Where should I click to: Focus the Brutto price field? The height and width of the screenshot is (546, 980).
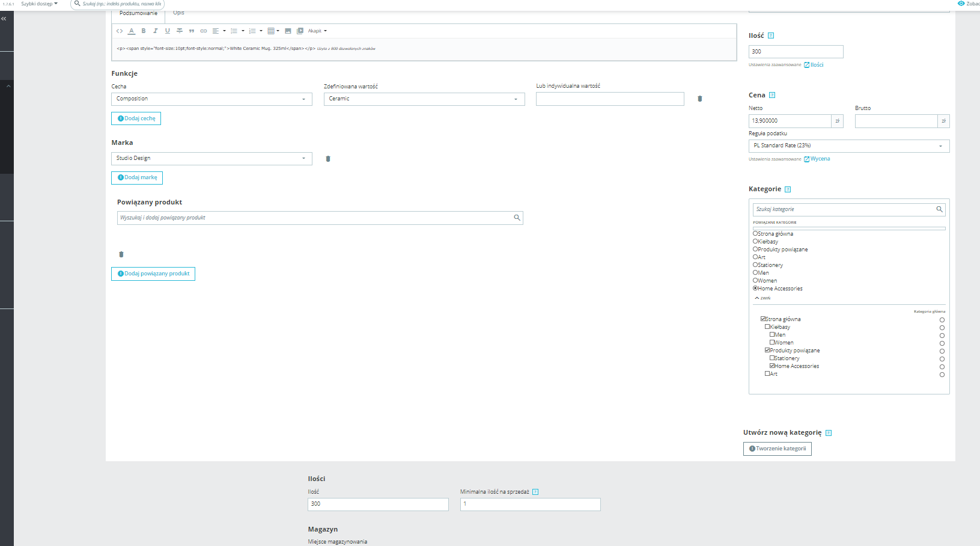(x=896, y=121)
